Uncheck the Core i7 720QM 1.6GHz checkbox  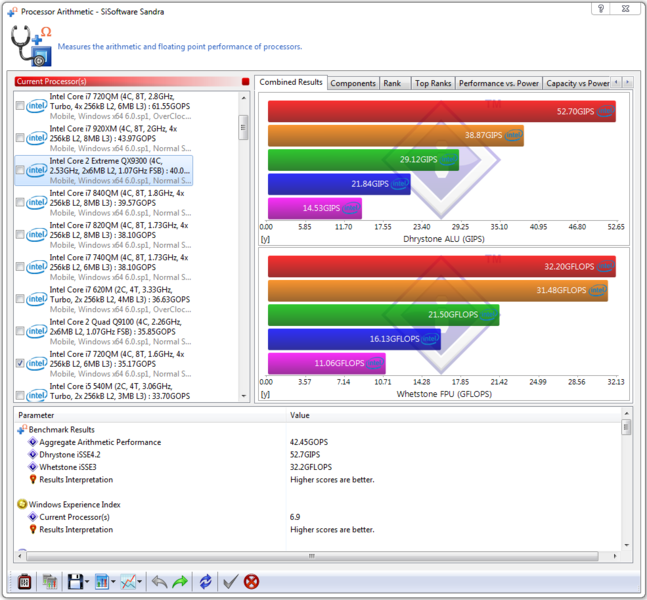tap(20, 363)
